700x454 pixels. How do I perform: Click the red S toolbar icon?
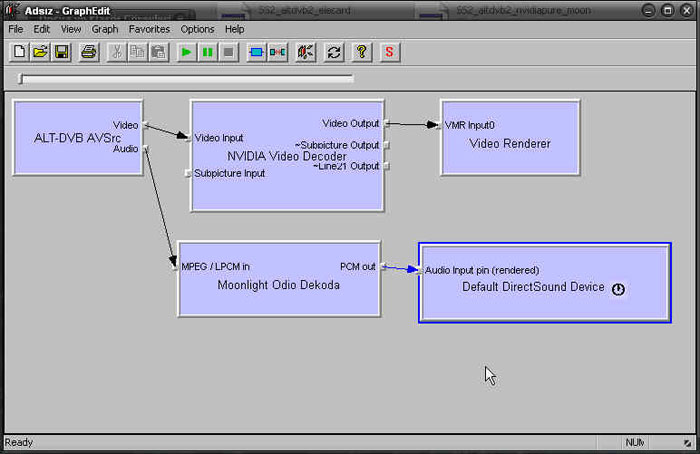pos(389,52)
